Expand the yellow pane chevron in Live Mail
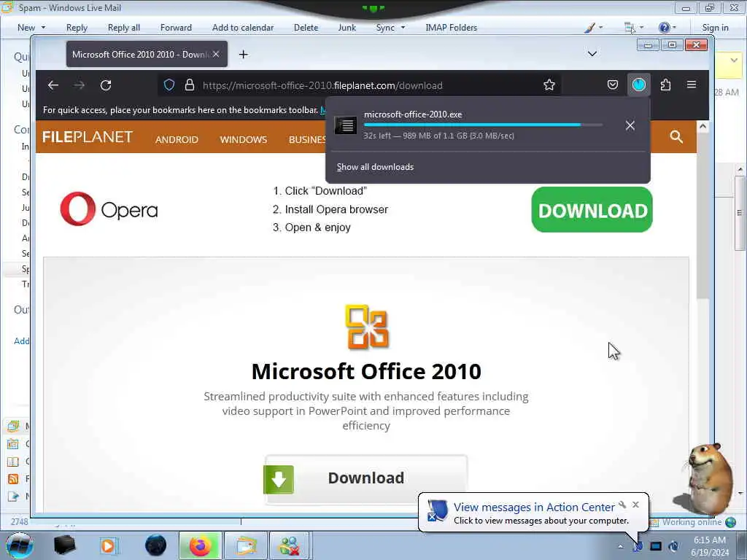 [x=734, y=61]
